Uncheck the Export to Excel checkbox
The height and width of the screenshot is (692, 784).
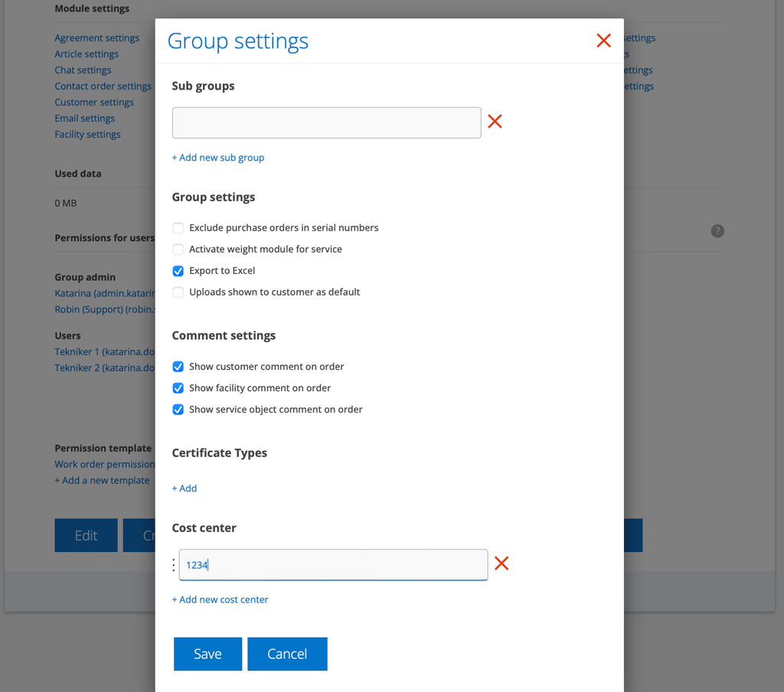point(178,271)
